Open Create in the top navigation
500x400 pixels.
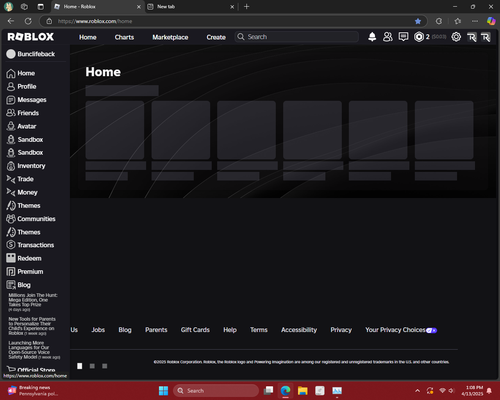click(x=216, y=37)
